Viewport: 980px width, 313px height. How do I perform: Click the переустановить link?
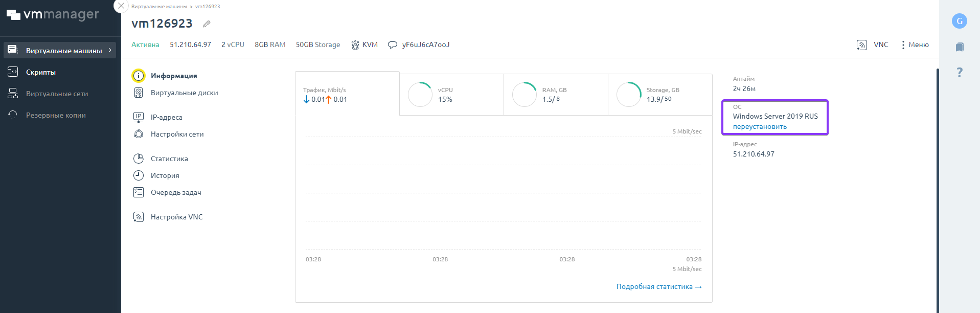coord(760,127)
